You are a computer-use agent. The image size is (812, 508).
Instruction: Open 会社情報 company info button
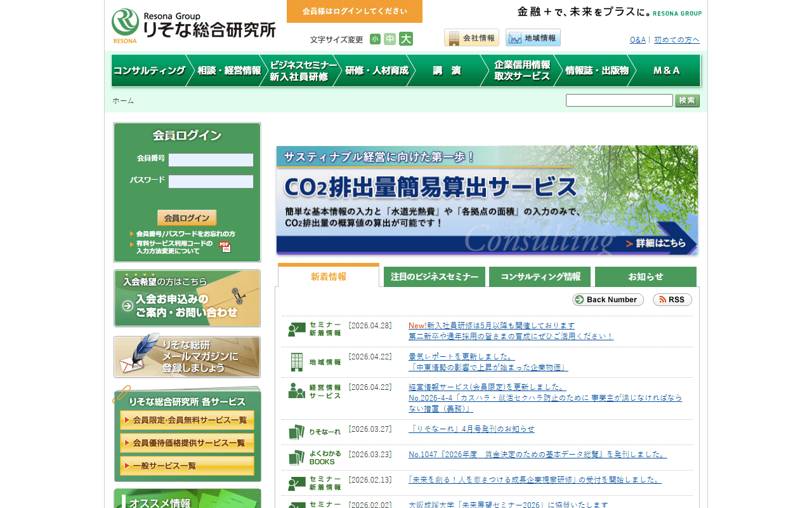tap(471, 37)
